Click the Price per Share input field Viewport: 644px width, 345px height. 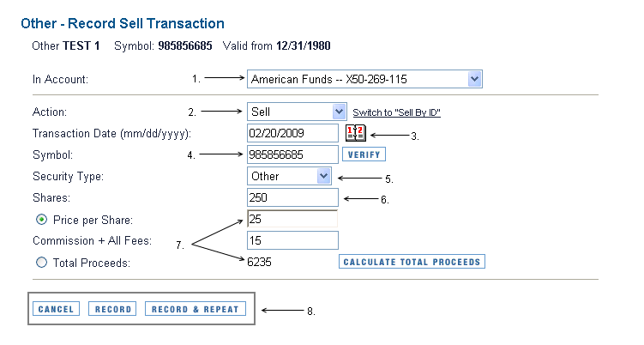click(292, 219)
